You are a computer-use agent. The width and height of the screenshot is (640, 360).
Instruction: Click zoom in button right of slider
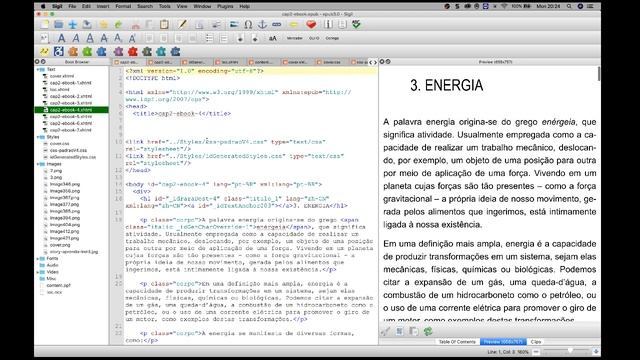pyautogui.click(x=596, y=351)
